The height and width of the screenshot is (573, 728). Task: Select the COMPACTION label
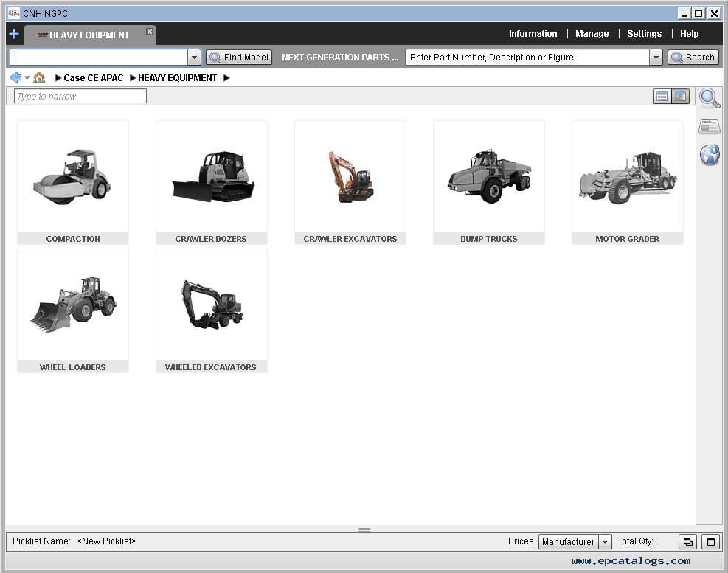pos(73,239)
